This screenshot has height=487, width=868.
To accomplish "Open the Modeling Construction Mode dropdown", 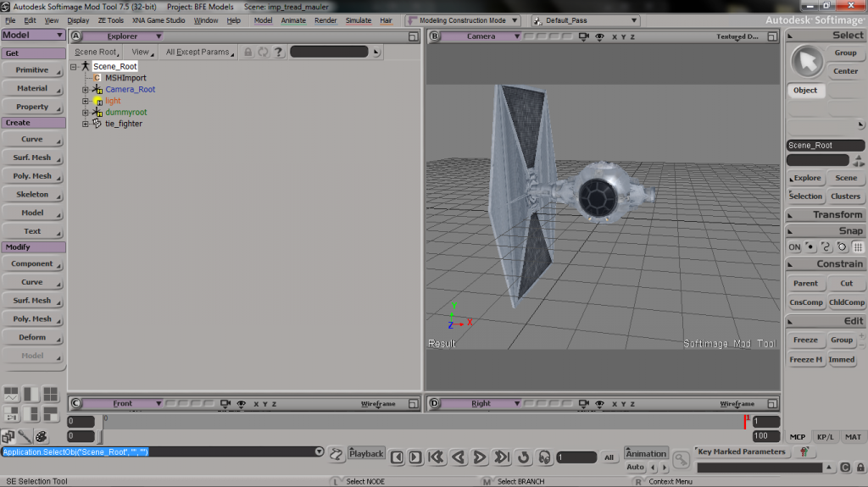I will [463, 20].
